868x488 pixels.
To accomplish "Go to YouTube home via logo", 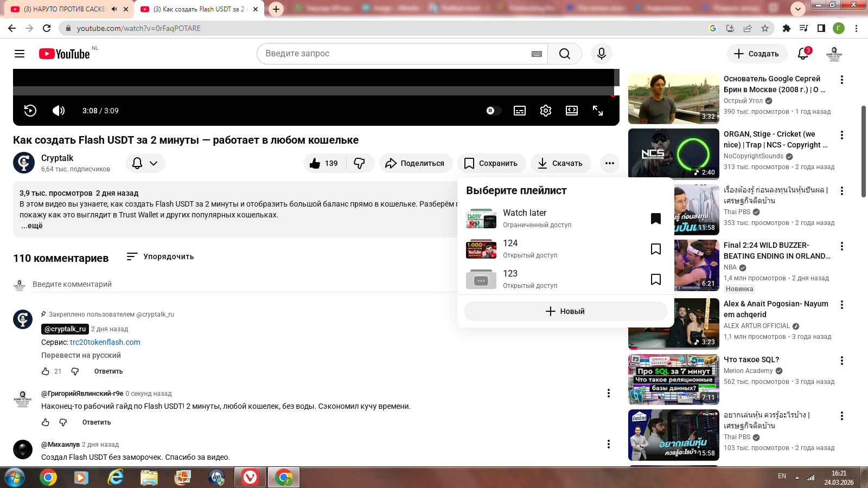I will (x=65, y=54).
